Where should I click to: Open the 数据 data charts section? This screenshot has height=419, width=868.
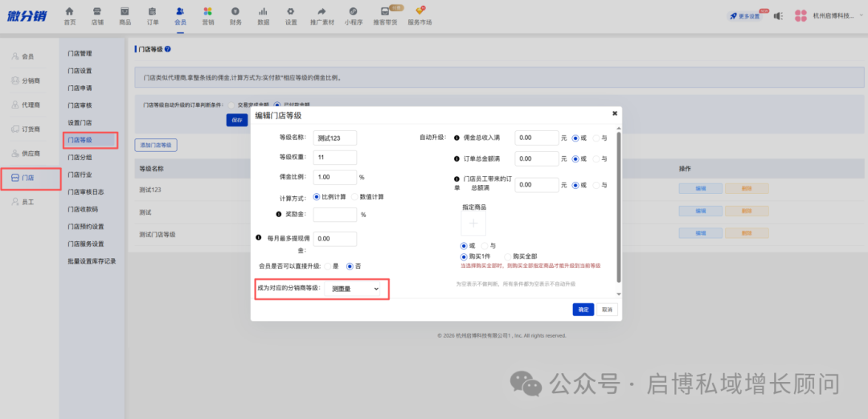point(264,16)
